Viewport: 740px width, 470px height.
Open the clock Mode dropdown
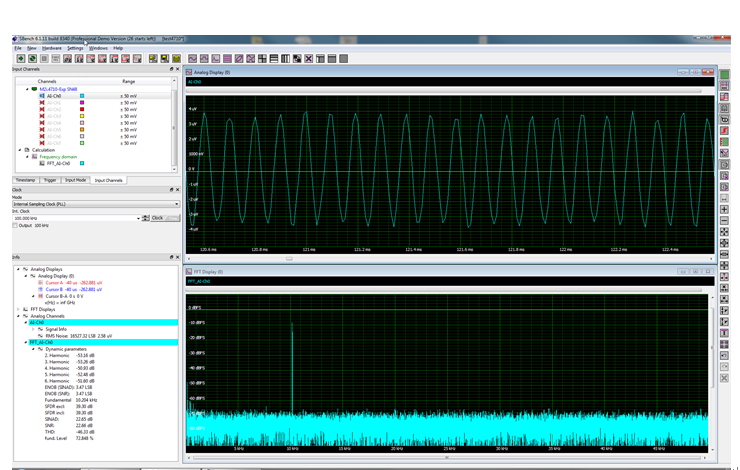96,204
